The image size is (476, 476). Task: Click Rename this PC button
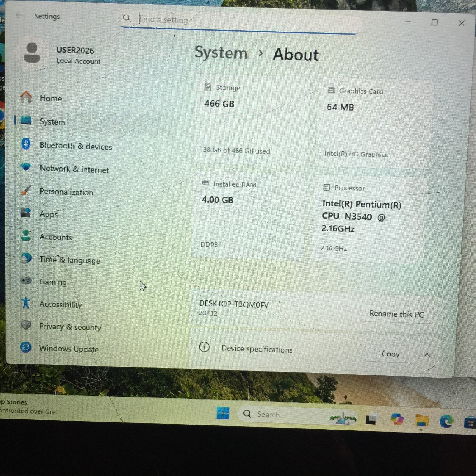coord(396,314)
